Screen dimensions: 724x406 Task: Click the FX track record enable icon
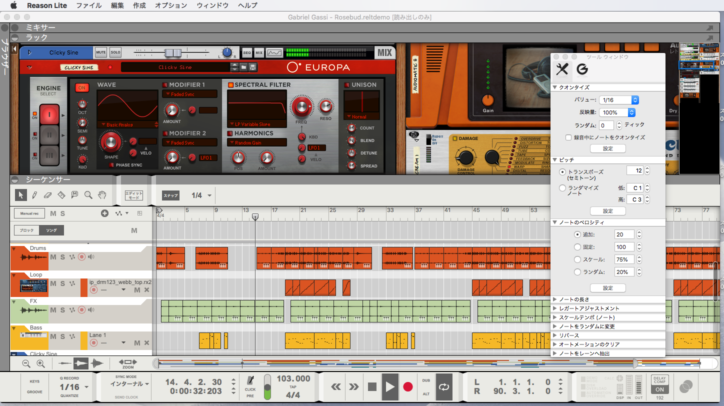click(x=82, y=309)
